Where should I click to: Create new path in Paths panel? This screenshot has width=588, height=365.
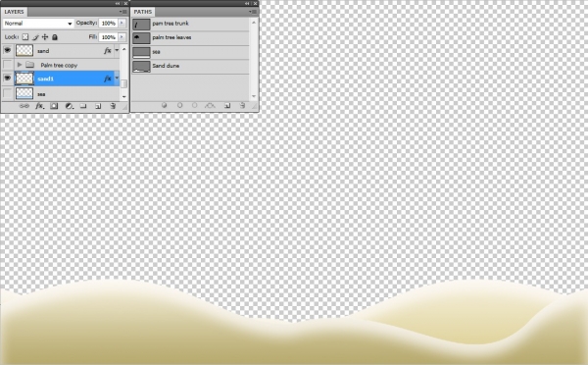pos(227,106)
